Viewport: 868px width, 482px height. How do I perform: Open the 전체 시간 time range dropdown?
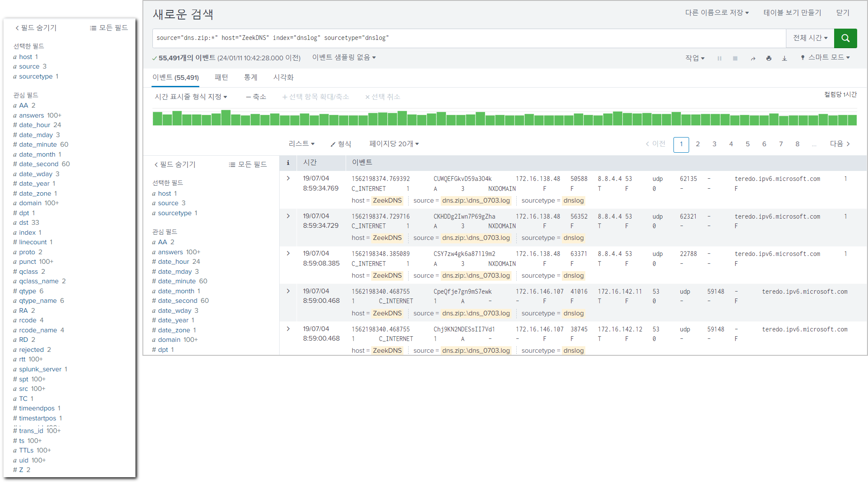(x=810, y=38)
